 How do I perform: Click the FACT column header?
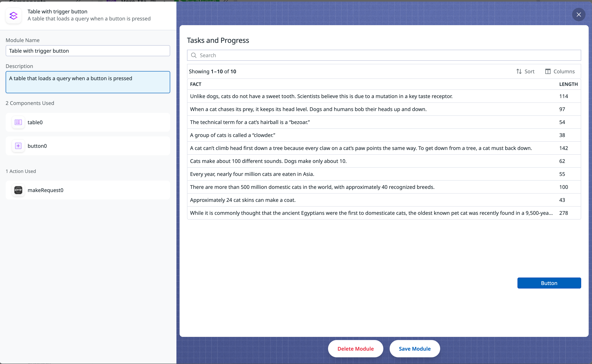[195, 84]
